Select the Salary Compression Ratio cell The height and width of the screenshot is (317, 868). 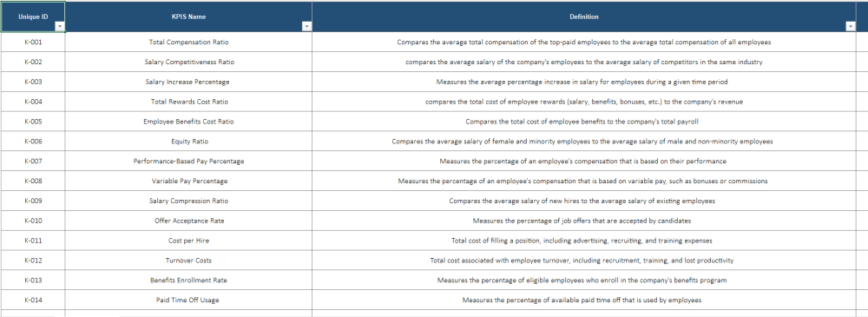tap(188, 201)
